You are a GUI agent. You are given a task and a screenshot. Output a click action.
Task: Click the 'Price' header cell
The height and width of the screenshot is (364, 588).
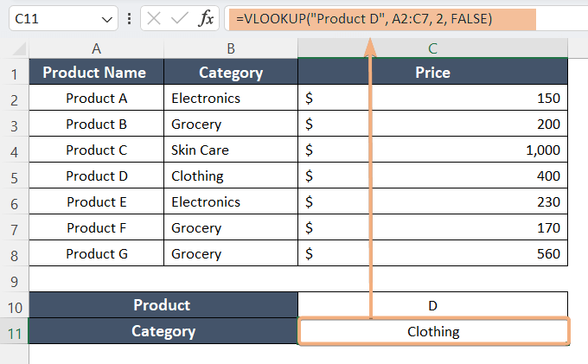pos(432,72)
